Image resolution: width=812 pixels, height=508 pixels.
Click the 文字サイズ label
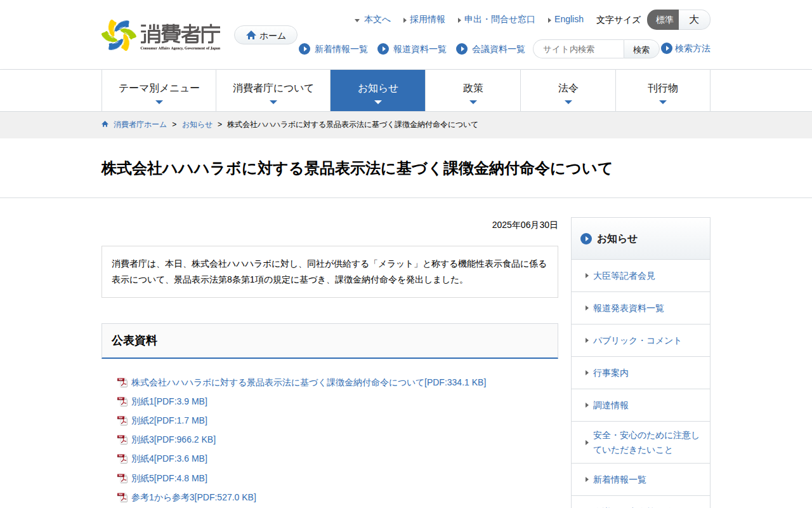coord(619,20)
